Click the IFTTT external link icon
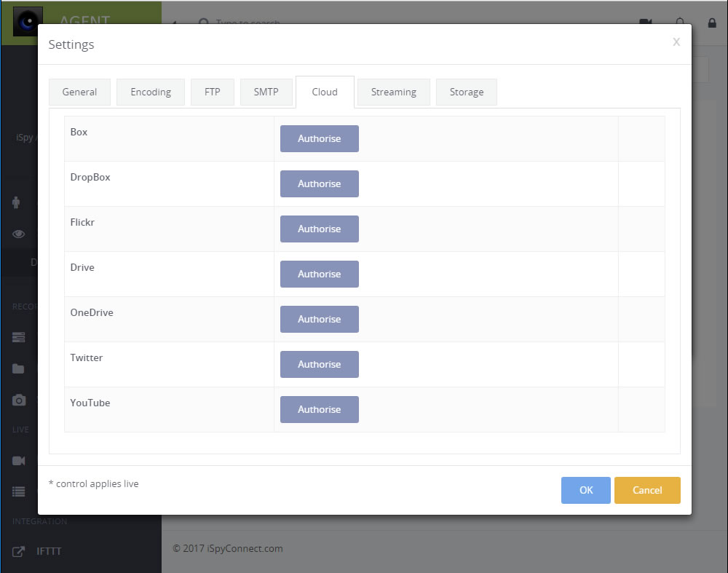 point(18,552)
